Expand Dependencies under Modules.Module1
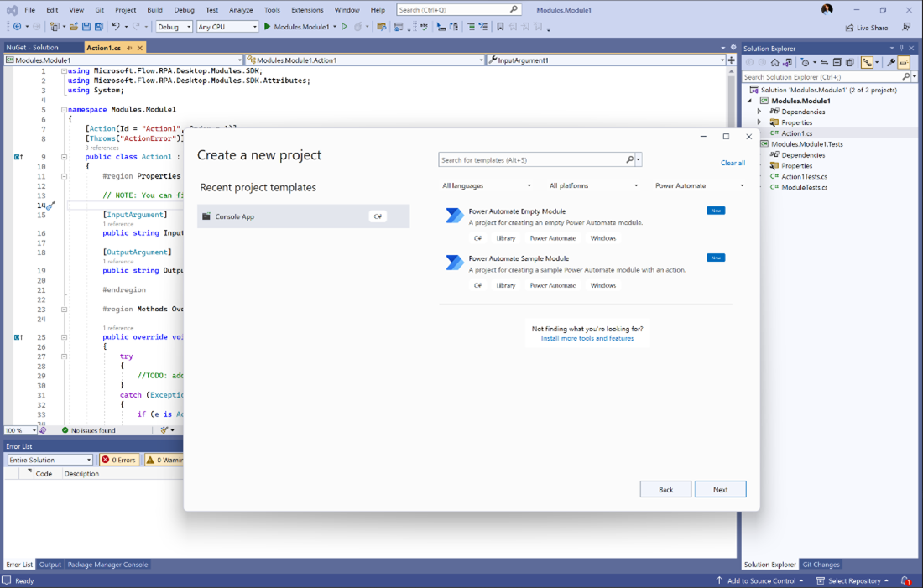The image size is (923, 588). coord(760,111)
